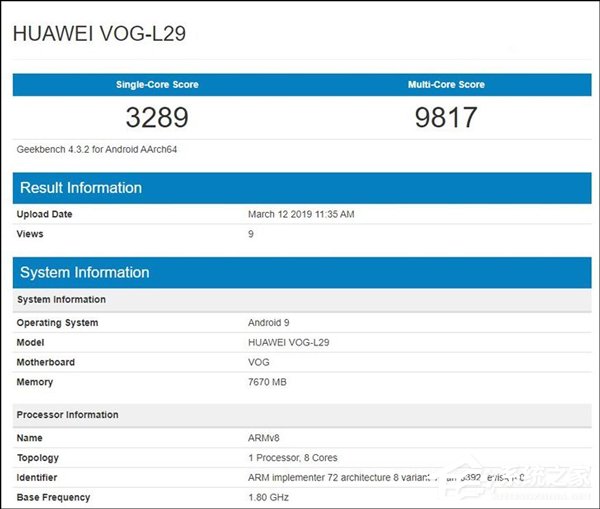Select the Base Frequency label

(x=53, y=497)
